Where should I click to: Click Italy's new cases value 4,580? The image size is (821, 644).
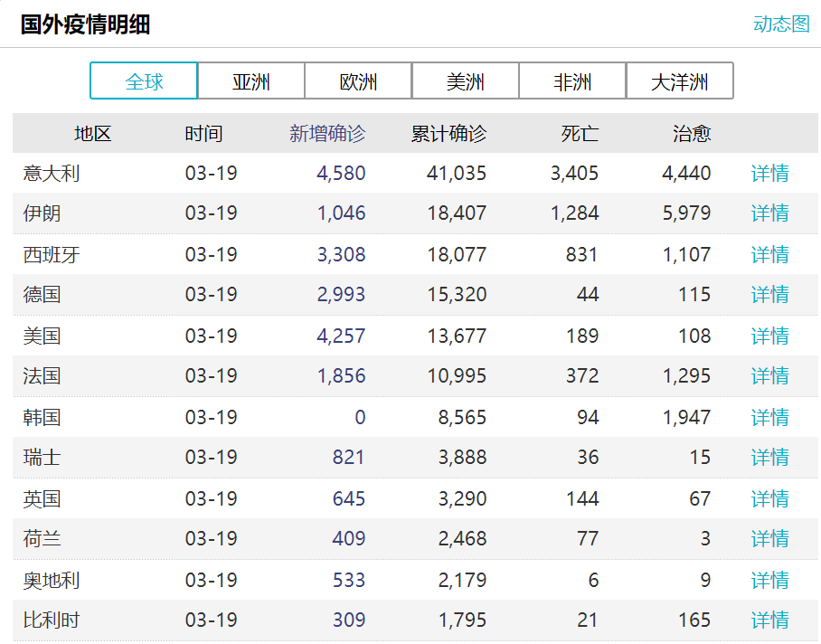tap(341, 174)
